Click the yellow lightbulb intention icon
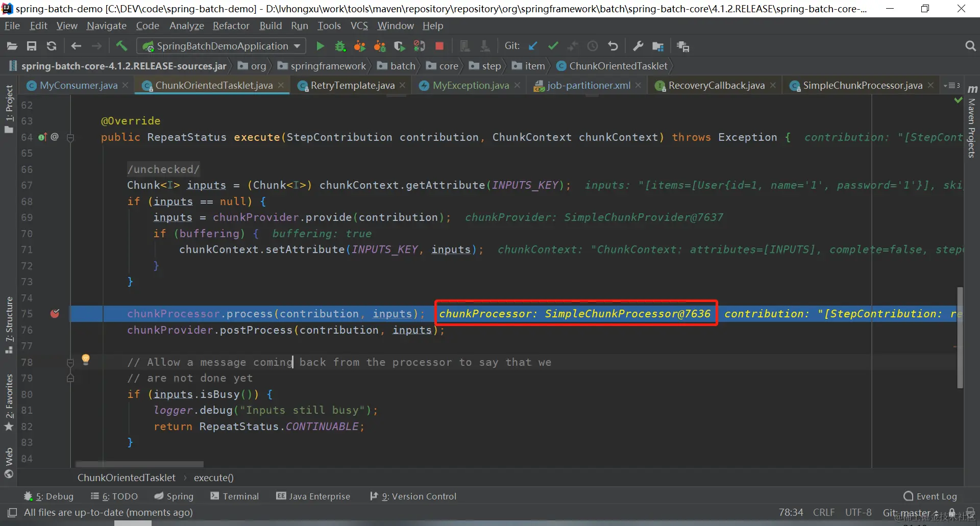The height and width of the screenshot is (526, 980). coord(86,359)
